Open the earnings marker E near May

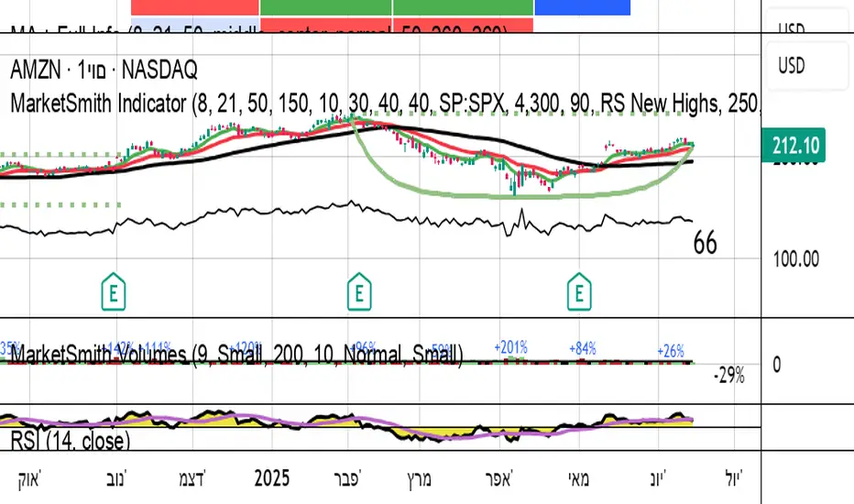point(579,292)
